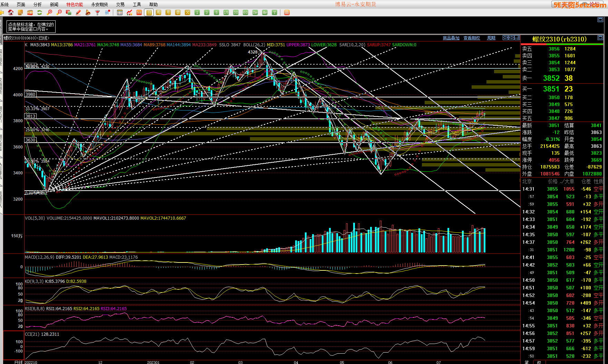Click the zoom in magnifier icon
Image resolution: width=608 pixels, height=364 pixels.
coord(49,12)
